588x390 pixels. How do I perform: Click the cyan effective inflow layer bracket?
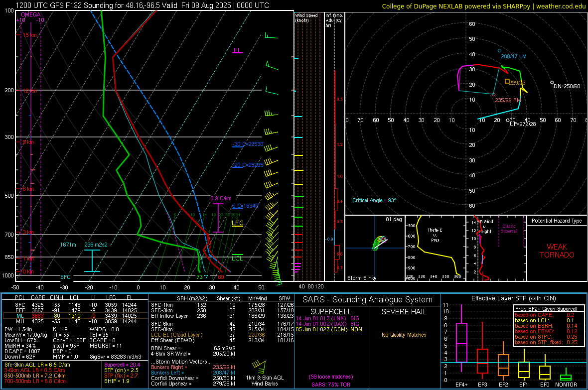click(92, 260)
